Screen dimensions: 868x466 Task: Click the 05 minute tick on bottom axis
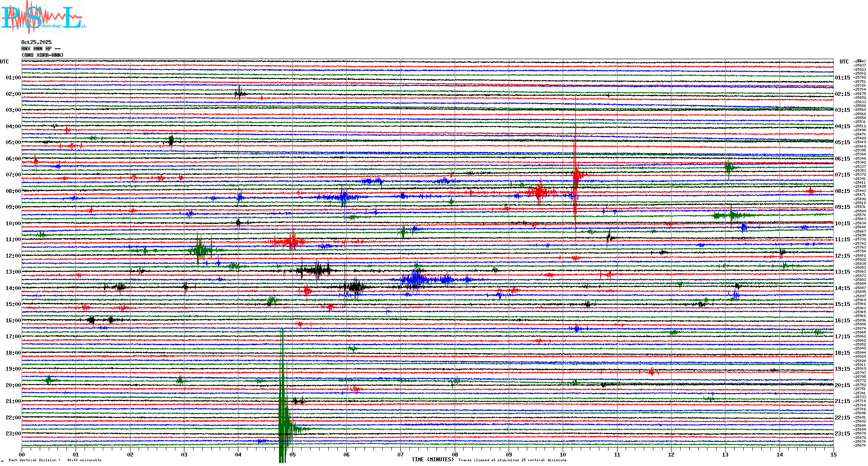292,454
